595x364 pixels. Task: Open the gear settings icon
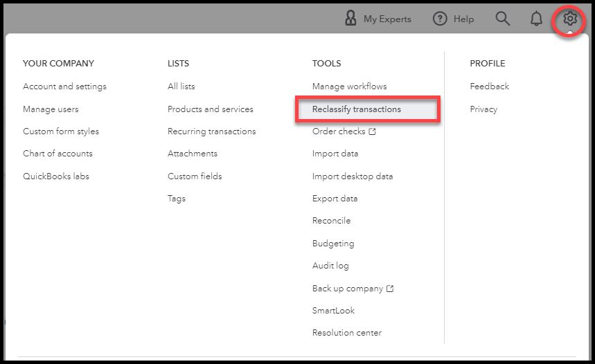[569, 19]
